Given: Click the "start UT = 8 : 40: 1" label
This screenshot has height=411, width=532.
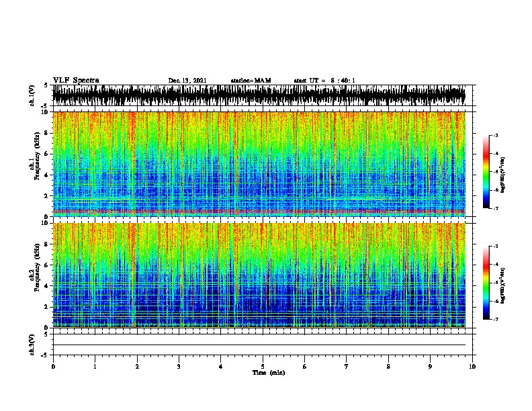Looking at the screenshot, I should click(x=324, y=81).
